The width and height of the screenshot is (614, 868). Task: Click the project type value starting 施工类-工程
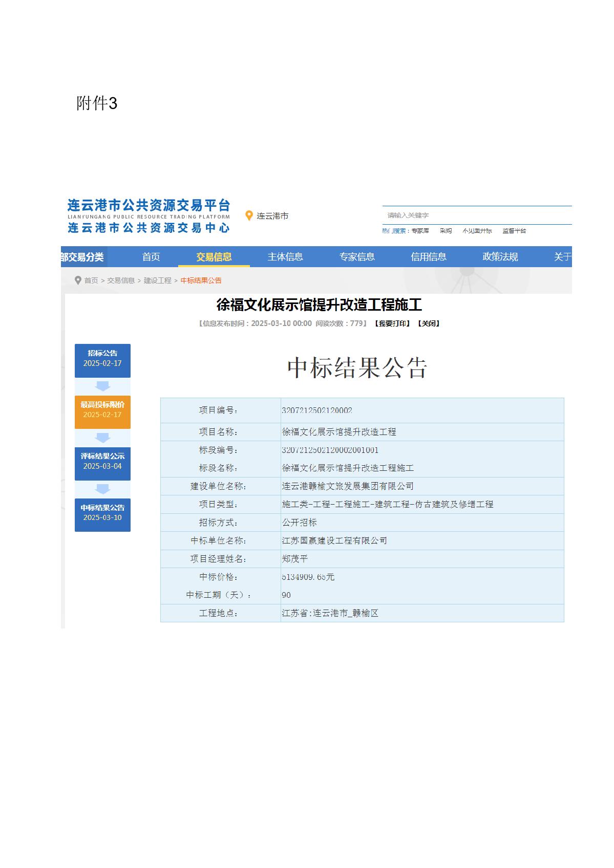coord(388,505)
